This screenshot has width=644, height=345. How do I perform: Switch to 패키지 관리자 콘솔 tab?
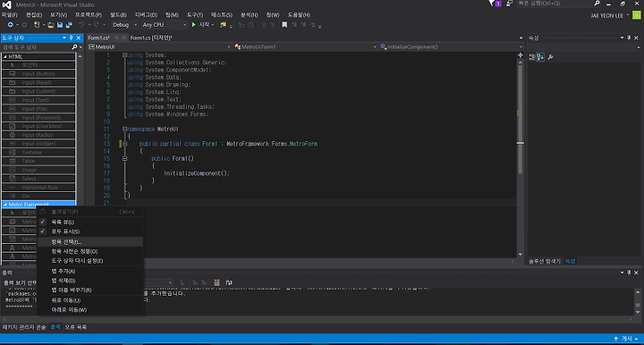tap(24, 327)
